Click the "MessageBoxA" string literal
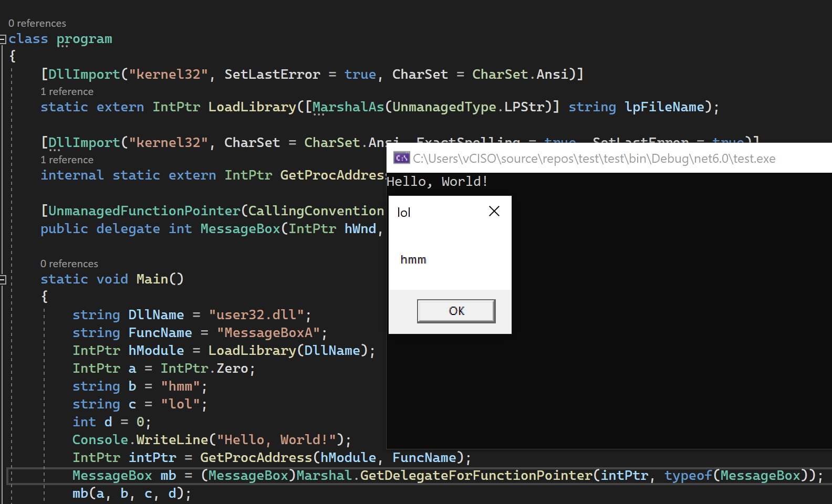Image resolution: width=832 pixels, height=504 pixels. click(268, 333)
